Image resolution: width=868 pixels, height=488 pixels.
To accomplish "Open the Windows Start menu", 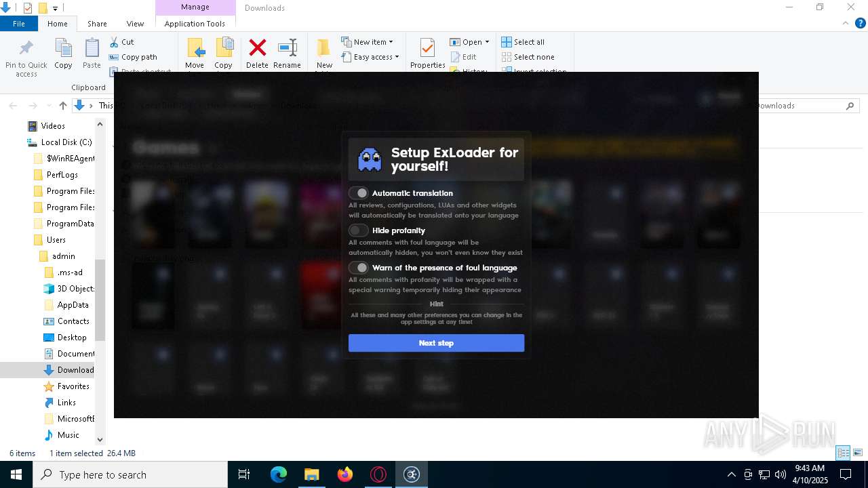I will 16,474.
